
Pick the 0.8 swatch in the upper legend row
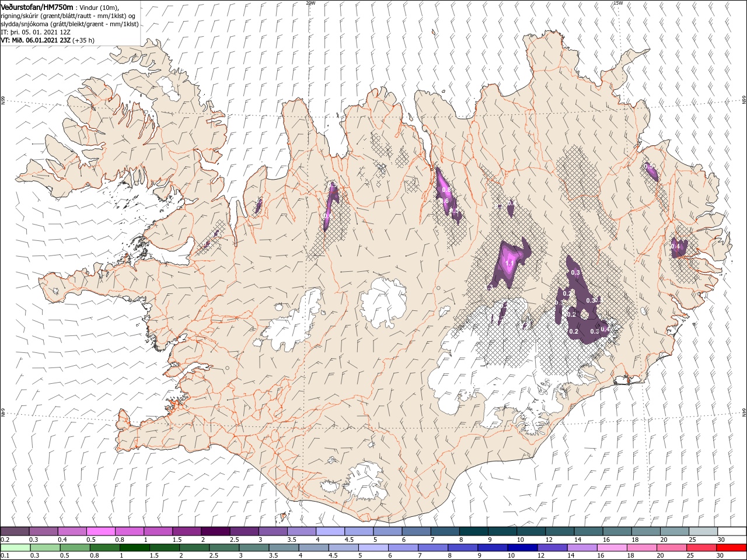point(129,531)
